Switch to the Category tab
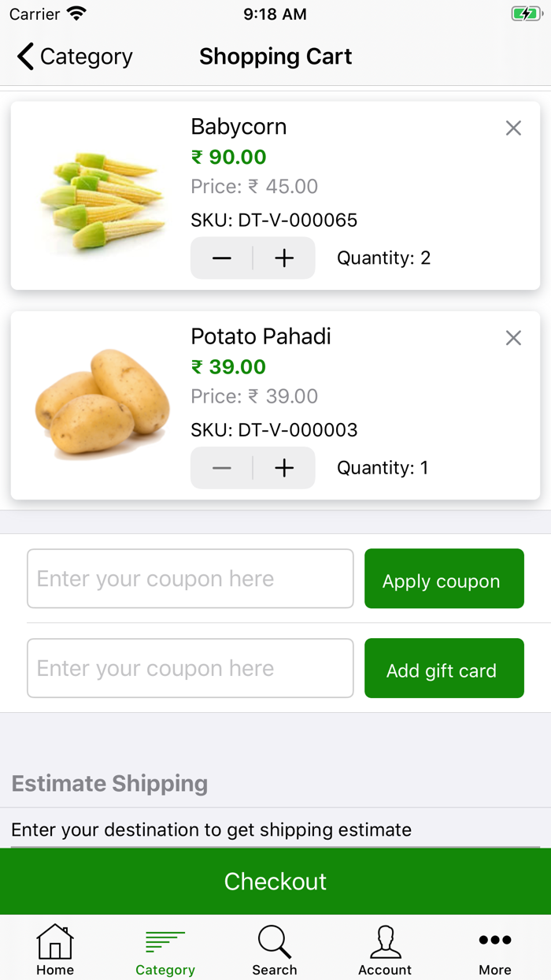This screenshot has width=551, height=980. coord(165,949)
